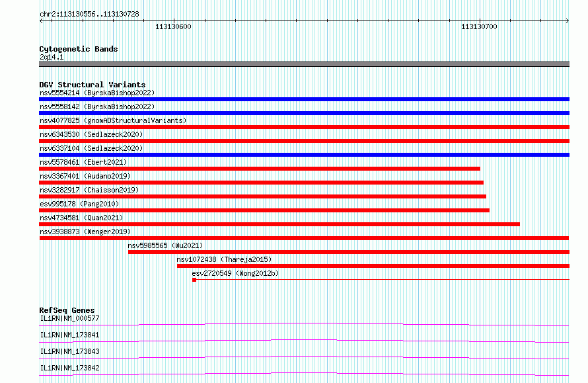Click the 113130600 ruler position label
The height and width of the screenshot is (383, 588).
point(173,26)
